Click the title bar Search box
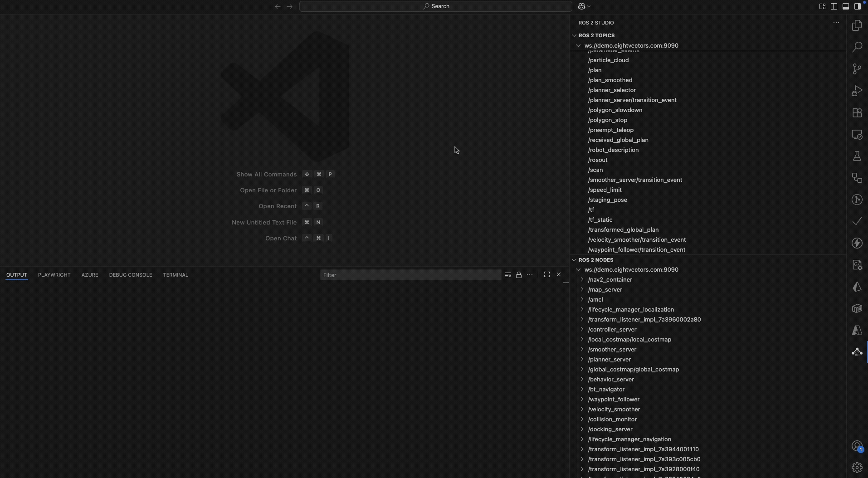 (435, 6)
